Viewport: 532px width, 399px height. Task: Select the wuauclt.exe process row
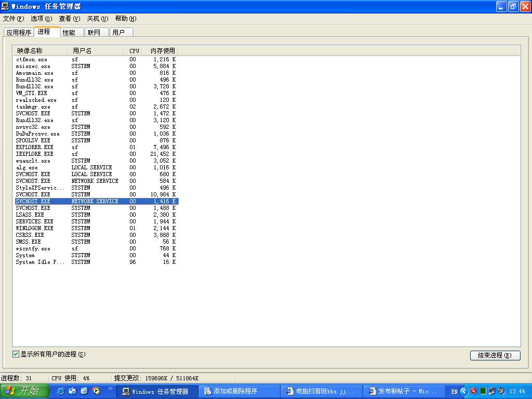click(x=96, y=161)
